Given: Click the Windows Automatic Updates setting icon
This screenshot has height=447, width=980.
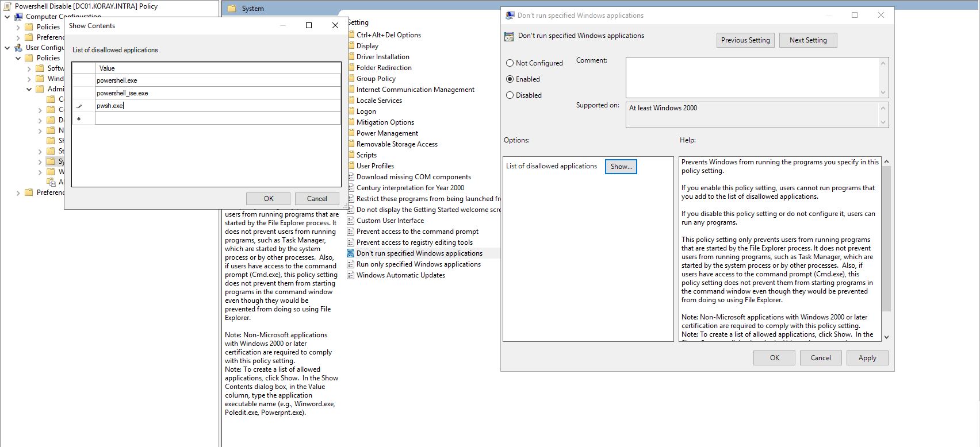Looking at the screenshot, I should tap(351, 275).
